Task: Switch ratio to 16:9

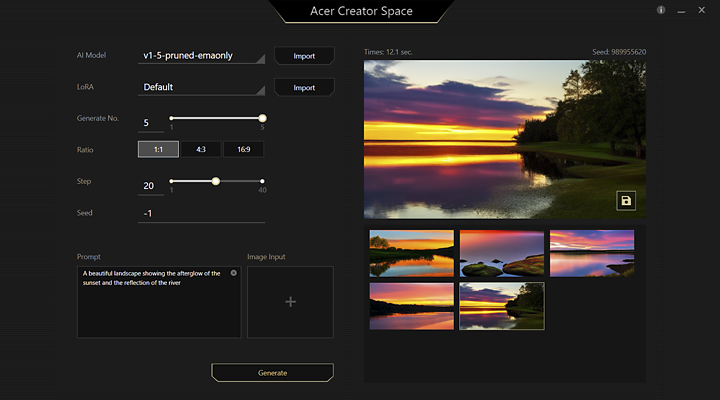Action: 244,149
